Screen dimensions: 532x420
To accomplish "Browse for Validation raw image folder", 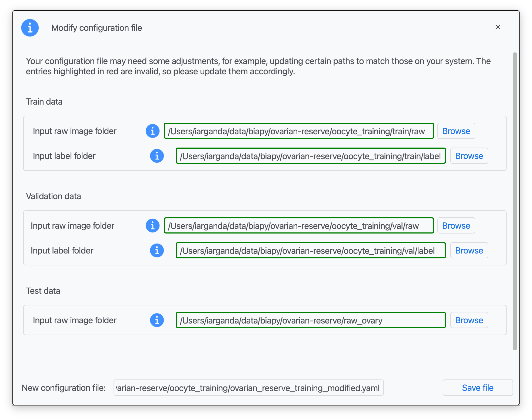I will click(456, 226).
